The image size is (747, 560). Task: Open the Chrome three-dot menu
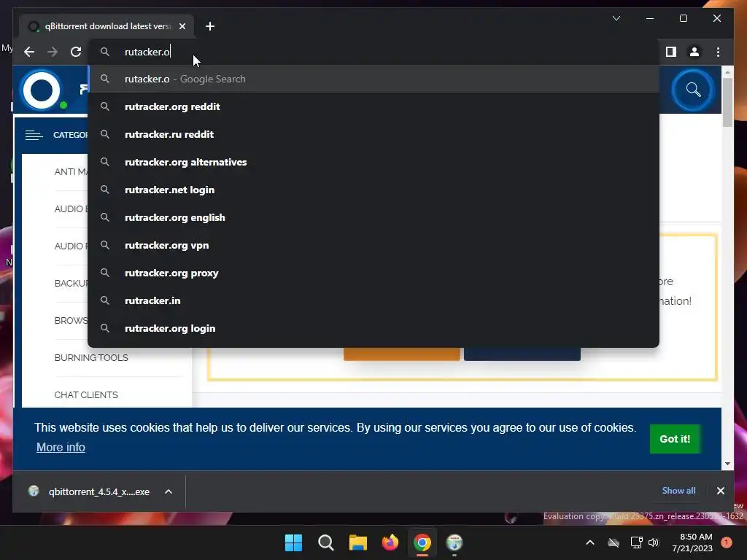(x=718, y=52)
